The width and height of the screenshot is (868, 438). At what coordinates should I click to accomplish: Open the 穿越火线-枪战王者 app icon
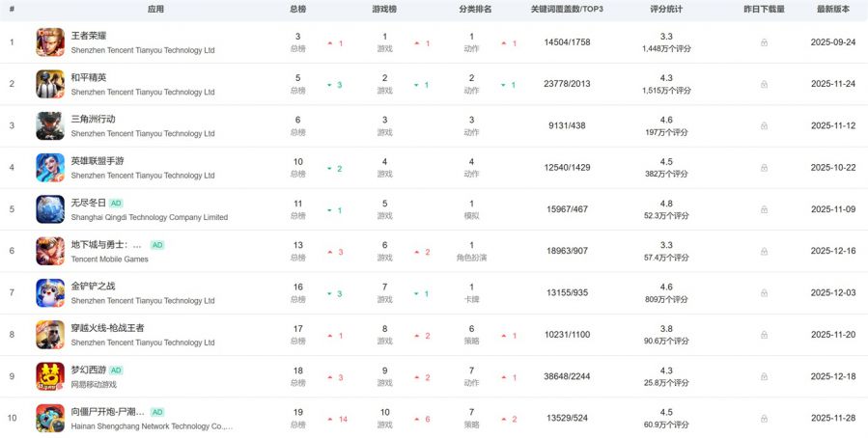(50, 335)
